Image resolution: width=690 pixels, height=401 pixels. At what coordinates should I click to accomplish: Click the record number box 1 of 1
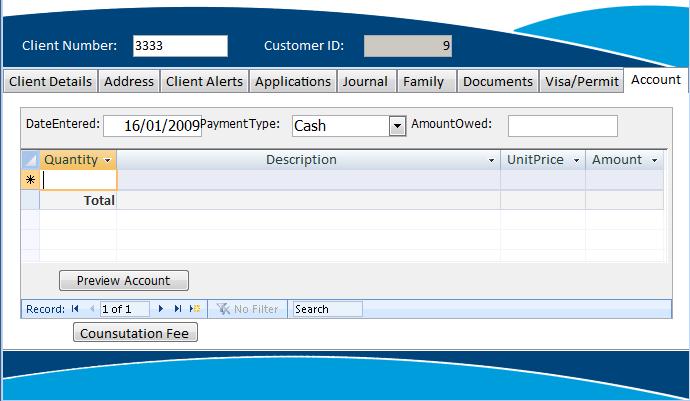click(x=125, y=309)
